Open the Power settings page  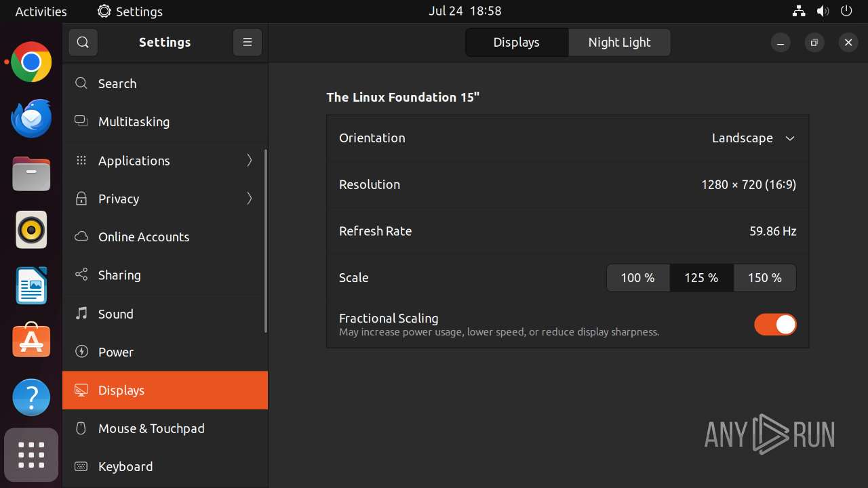(x=165, y=352)
